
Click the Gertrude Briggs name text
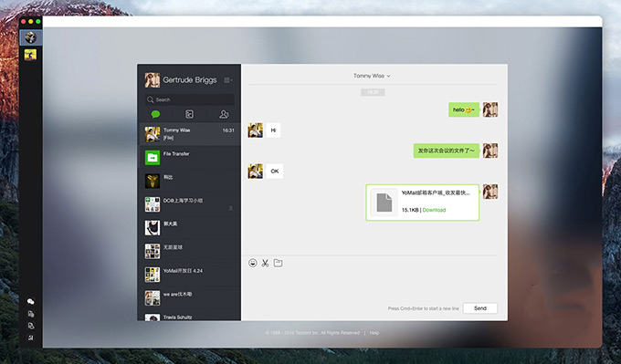coord(190,80)
